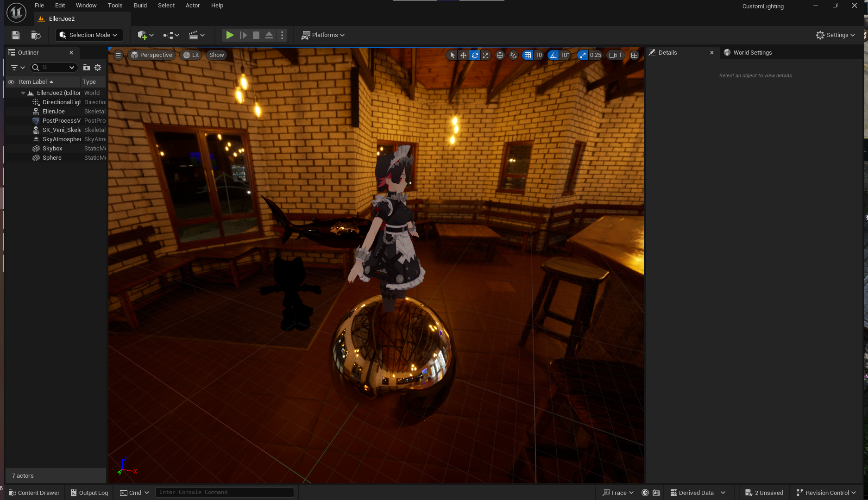Select the EllenJoe skeletal mesh actor
Image resolution: width=868 pixels, height=500 pixels.
(56, 112)
